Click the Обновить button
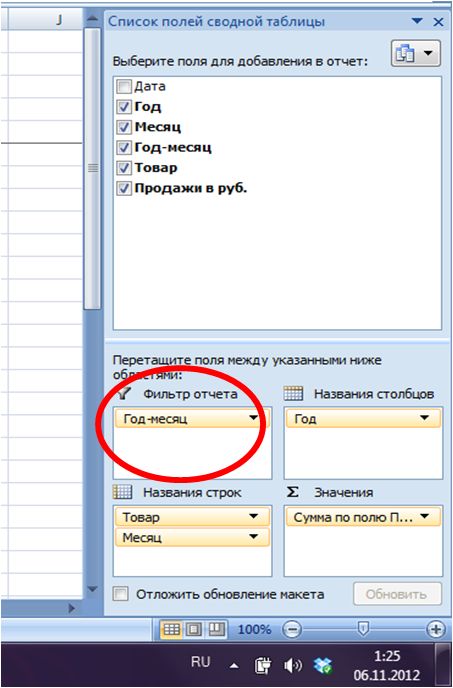 (x=397, y=594)
